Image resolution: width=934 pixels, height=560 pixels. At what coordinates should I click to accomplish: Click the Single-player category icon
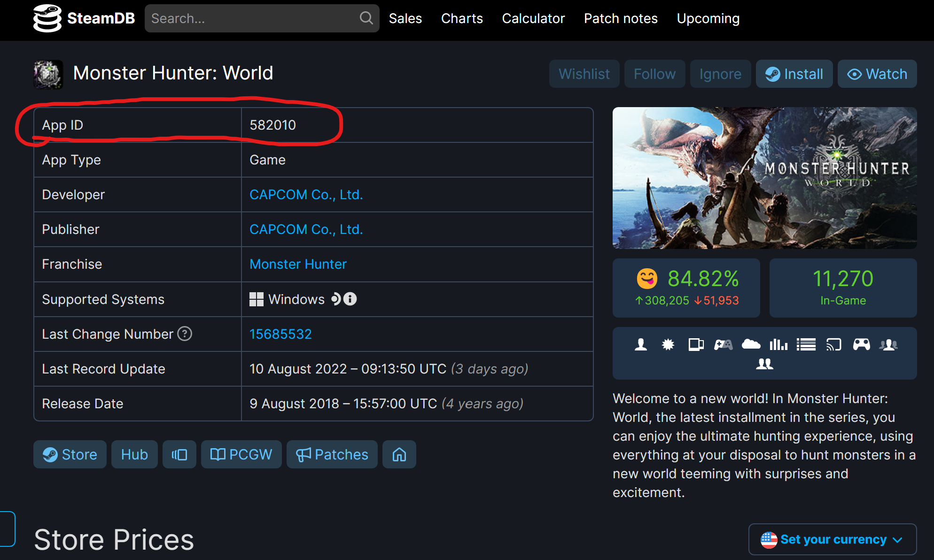640,345
